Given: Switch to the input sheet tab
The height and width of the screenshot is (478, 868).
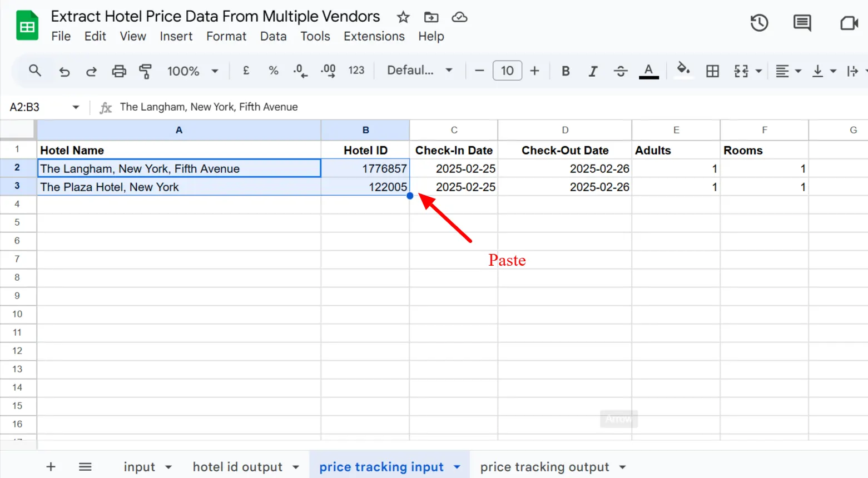Looking at the screenshot, I should [139, 467].
